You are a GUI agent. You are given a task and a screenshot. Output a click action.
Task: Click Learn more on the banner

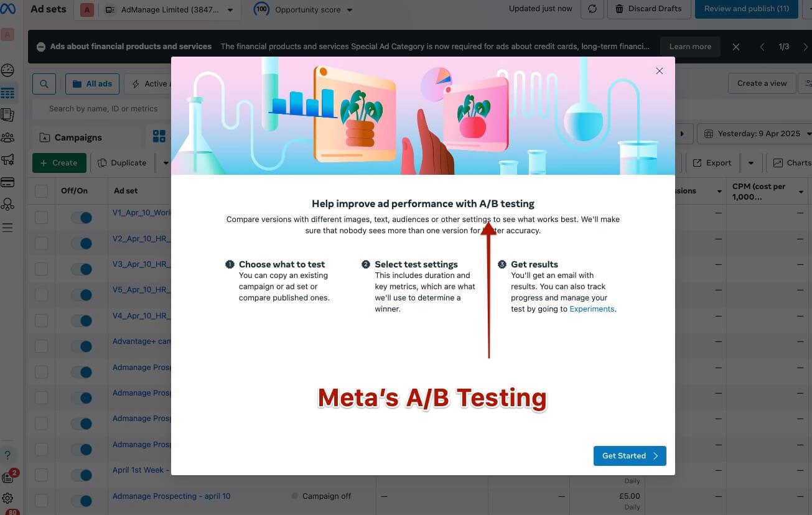(x=690, y=47)
